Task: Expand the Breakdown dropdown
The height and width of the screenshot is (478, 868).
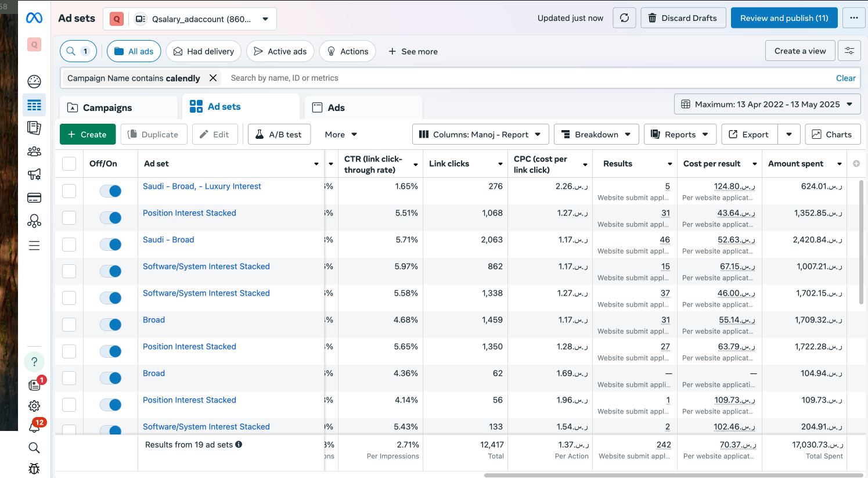Action: pyautogui.click(x=596, y=134)
